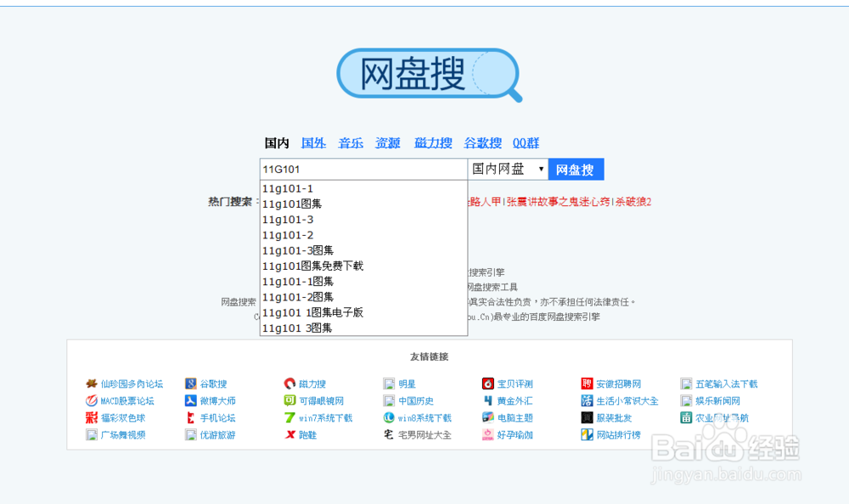Open the 生活小常识大全 text link
This screenshot has height=504, width=849.
[627, 401]
